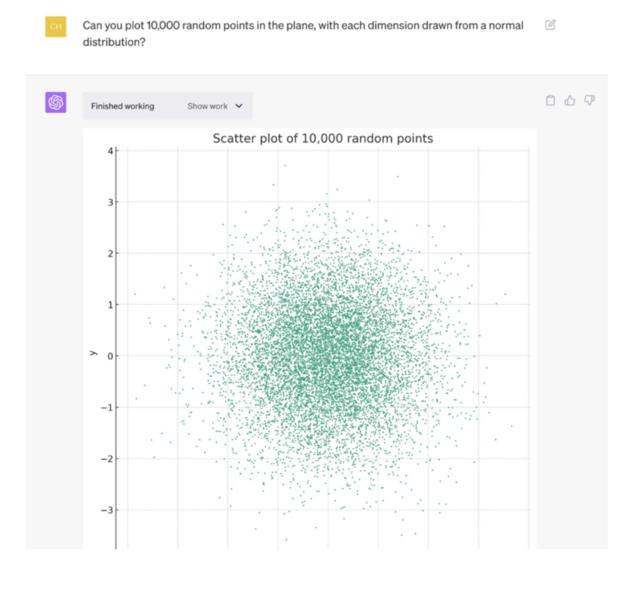Click the thumbs down icon
640x602 pixels.
click(x=590, y=100)
